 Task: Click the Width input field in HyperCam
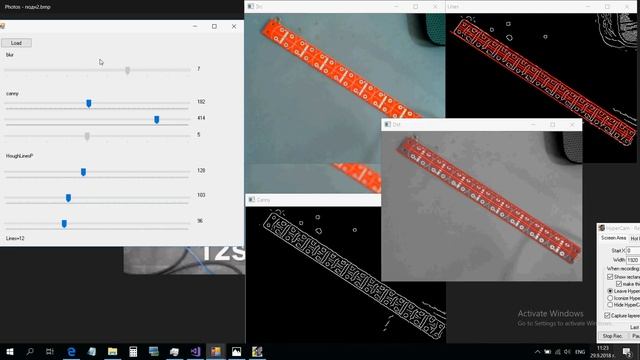point(633,260)
